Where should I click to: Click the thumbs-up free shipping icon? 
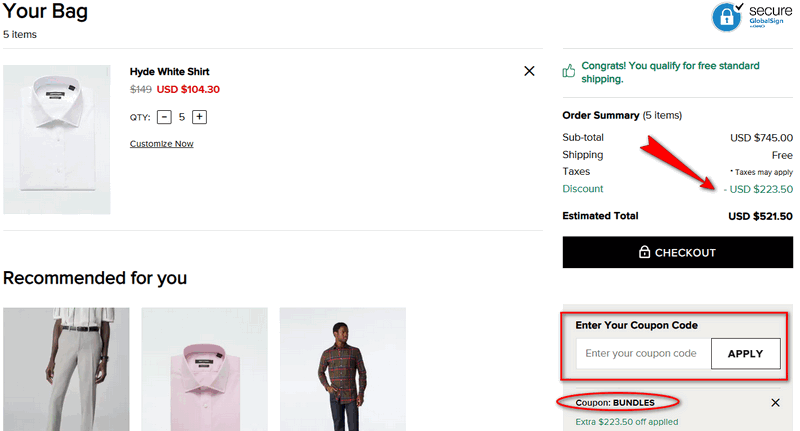point(569,71)
